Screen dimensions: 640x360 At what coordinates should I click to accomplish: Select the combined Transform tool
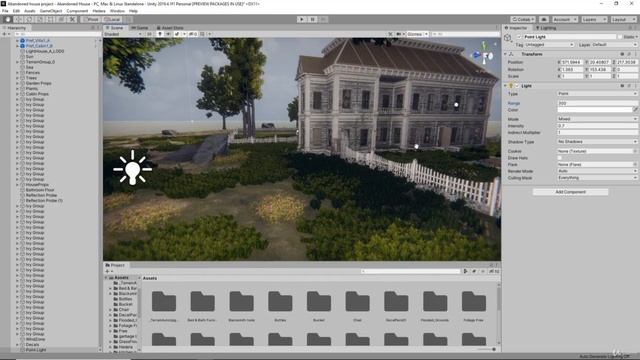tap(61, 19)
